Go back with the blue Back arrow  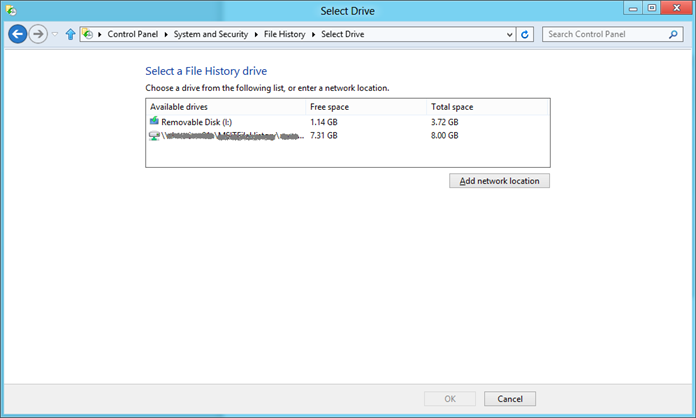18,34
